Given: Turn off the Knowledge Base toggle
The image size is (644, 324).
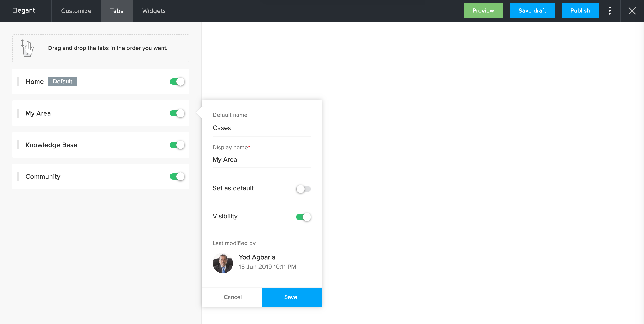Looking at the screenshot, I should click(x=177, y=145).
